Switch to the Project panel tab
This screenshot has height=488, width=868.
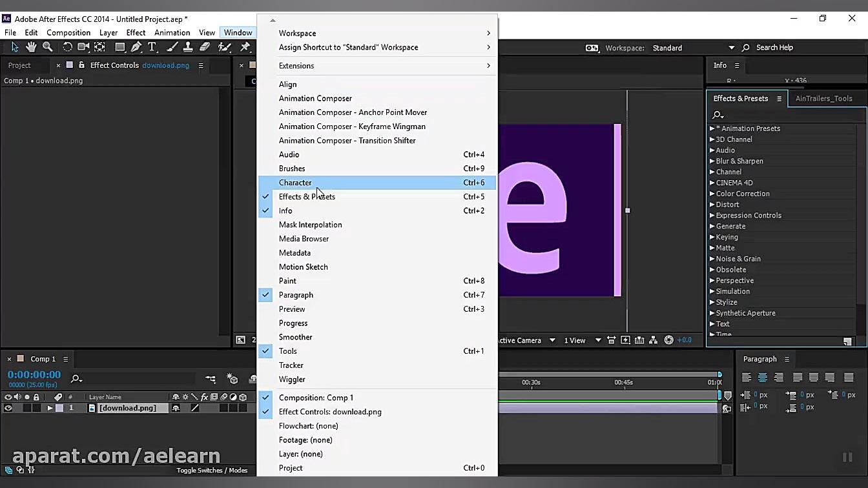[x=19, y=65]
